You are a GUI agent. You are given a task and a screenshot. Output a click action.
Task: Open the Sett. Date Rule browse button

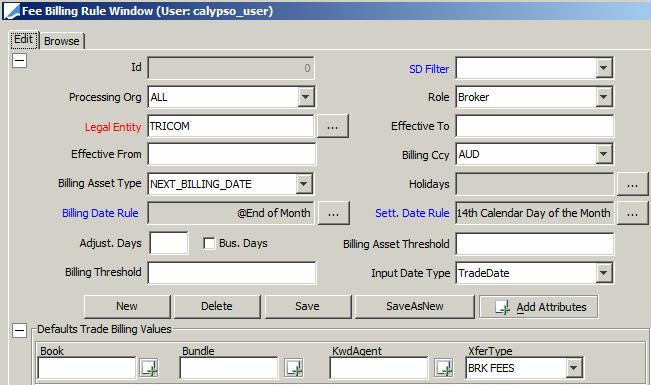pos(632,213)
